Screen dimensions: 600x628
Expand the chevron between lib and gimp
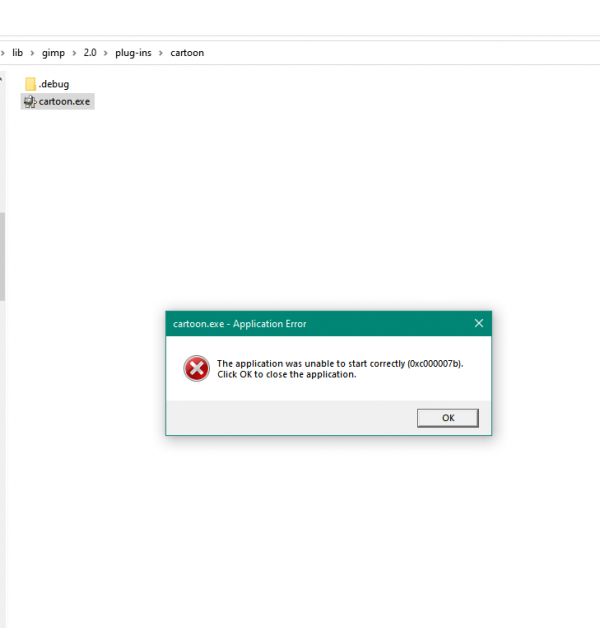(32, 53)
